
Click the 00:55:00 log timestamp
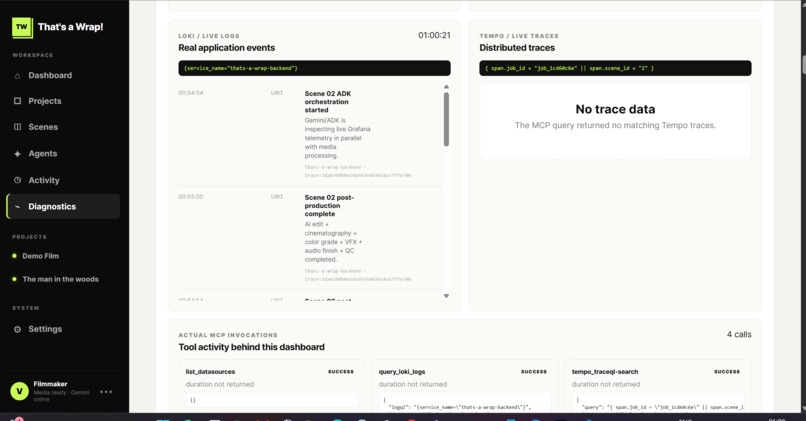coord(191,197)
